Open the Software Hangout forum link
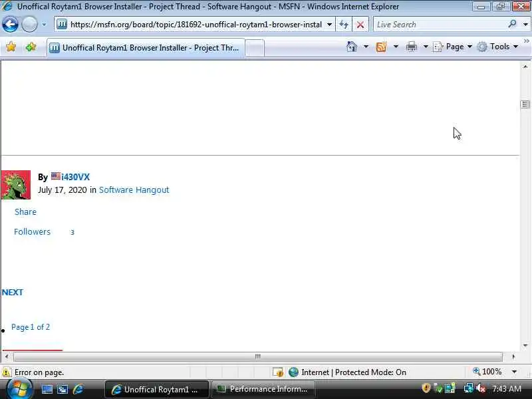The image size is (532, 399). pos(134,190)
